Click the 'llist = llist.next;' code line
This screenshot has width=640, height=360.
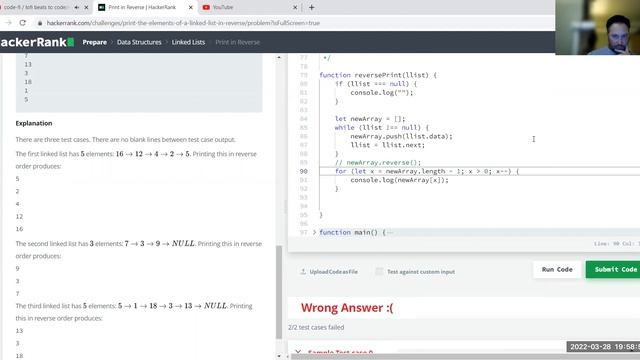pyautogui.click(x=387, y=145)
